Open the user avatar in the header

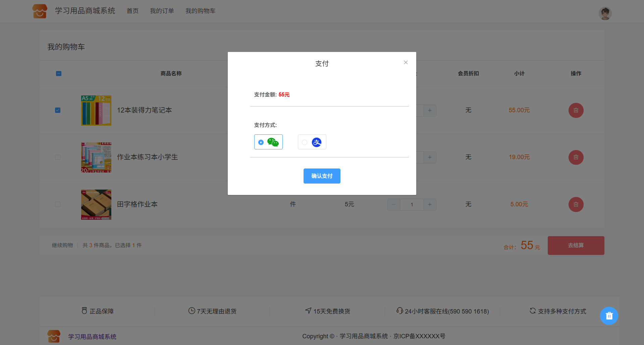(x=605, y=13)
